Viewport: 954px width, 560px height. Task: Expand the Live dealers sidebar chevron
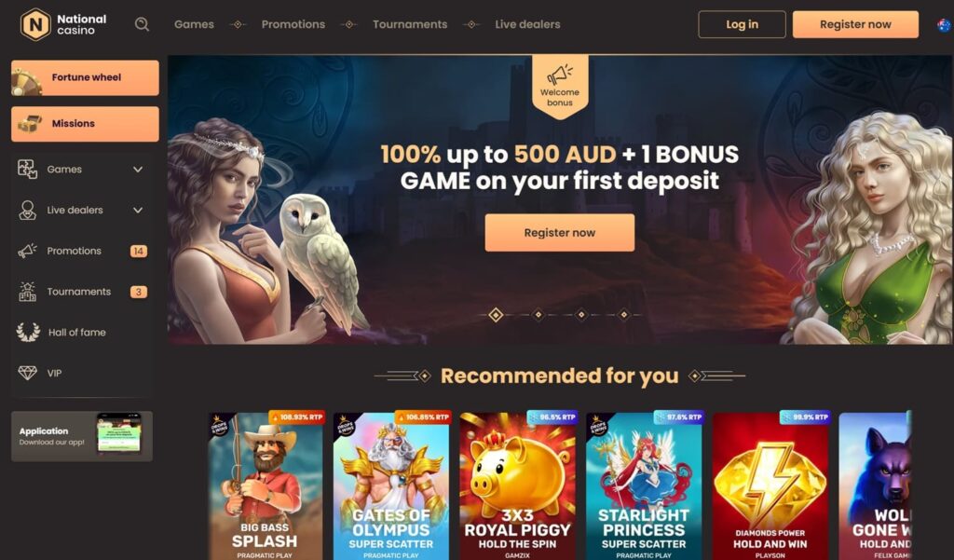[138, 210]
